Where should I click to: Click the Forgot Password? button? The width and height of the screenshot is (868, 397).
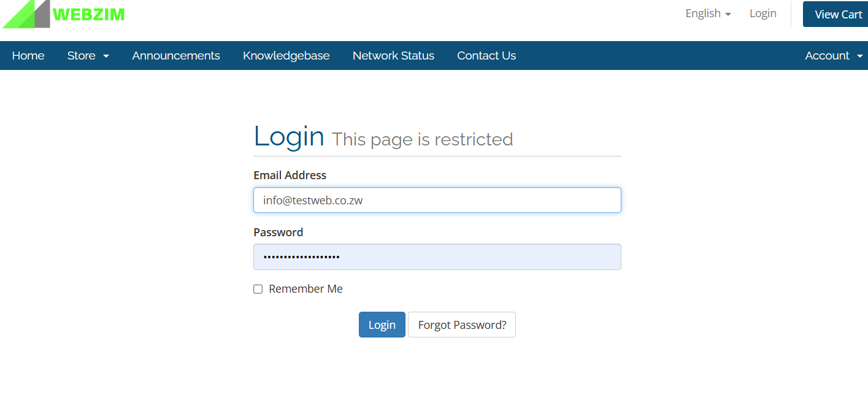[462, 325]
